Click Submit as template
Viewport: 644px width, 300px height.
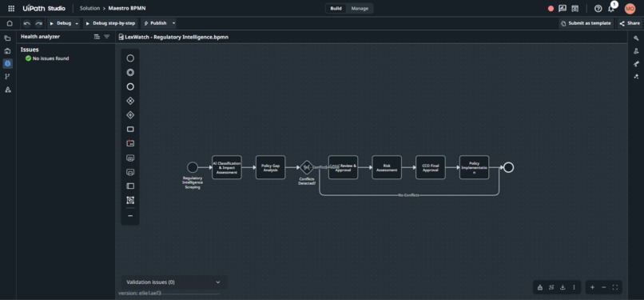[x=586, y=23]
